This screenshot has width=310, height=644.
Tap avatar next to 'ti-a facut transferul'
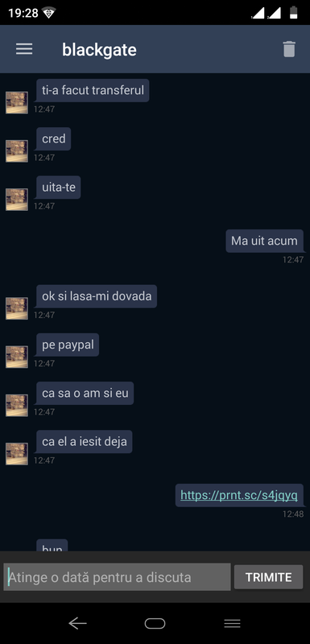click(17, 103)
